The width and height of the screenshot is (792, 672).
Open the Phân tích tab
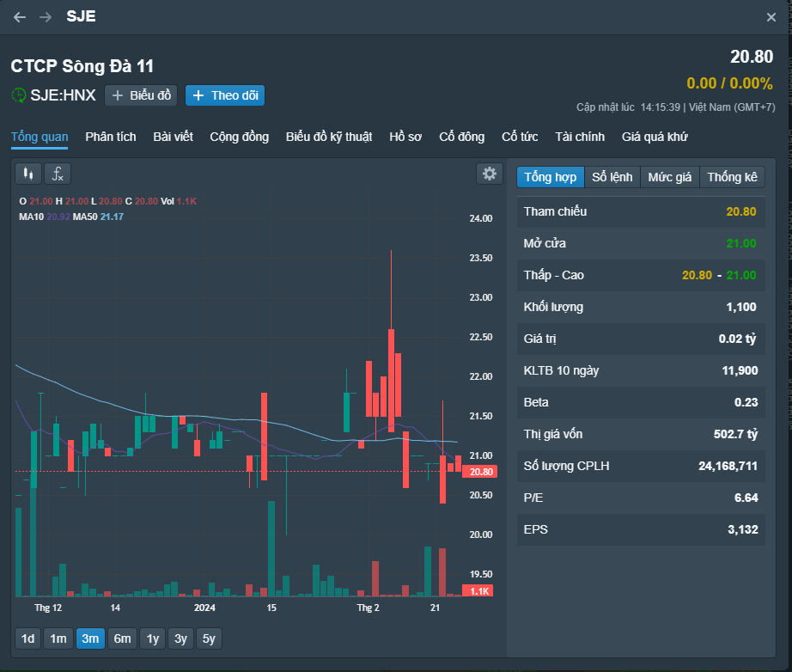(x=111, y=137)
